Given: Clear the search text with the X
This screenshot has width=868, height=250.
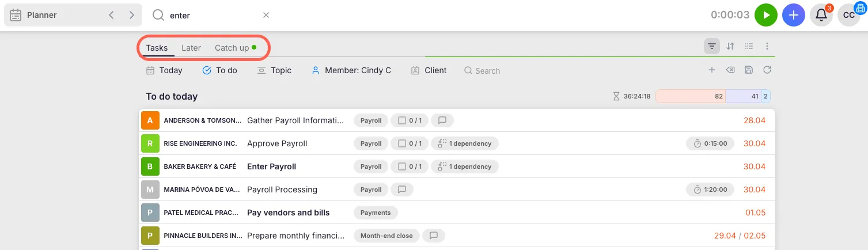Looking at the screenshot, I should [266, 16].
